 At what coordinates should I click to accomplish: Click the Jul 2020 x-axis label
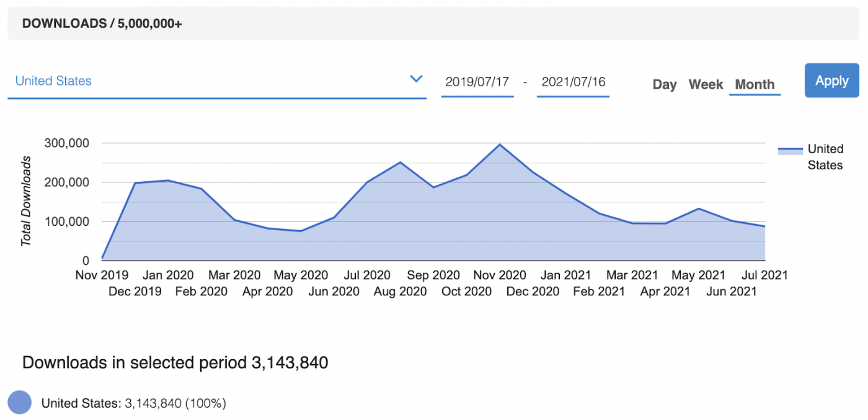tap(367, 275)
